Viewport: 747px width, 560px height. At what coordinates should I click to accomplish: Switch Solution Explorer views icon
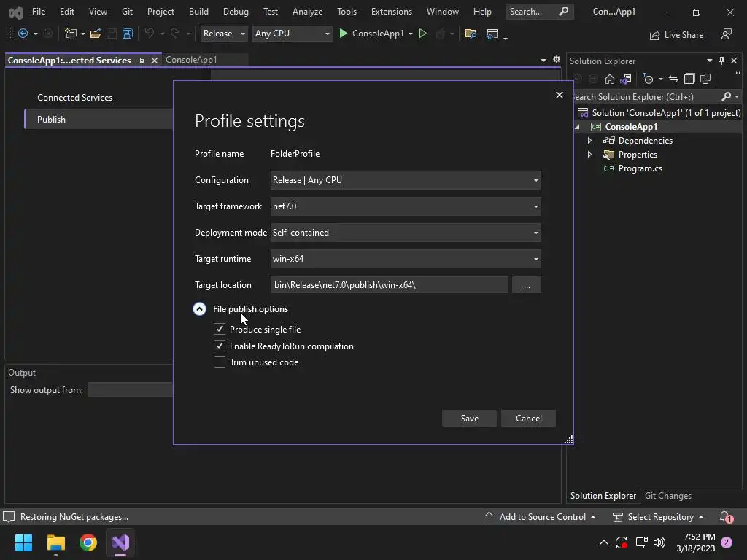click(625, 79)
